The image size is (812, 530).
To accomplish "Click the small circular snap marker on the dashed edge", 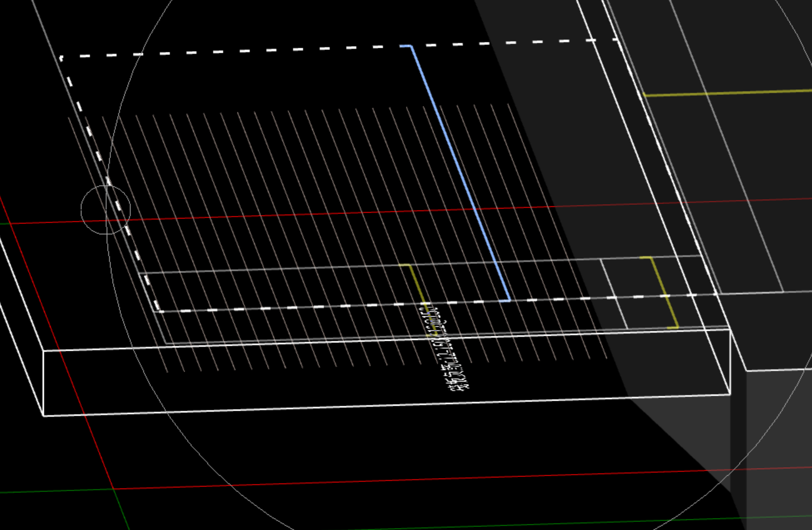I will tap(105, 210).
